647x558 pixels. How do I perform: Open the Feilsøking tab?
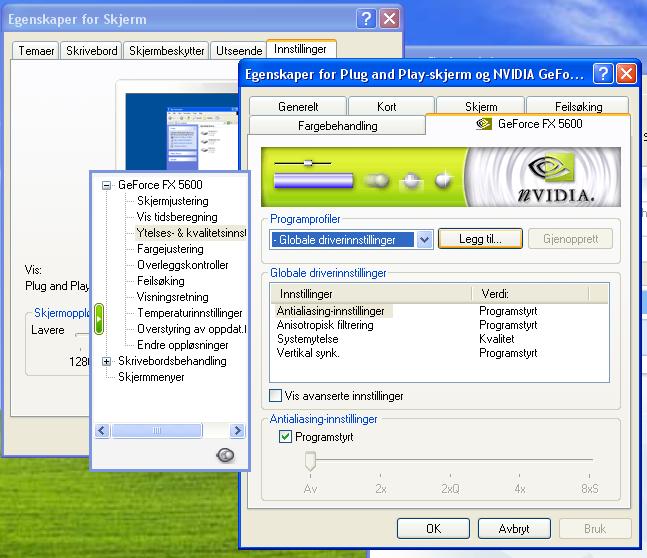pos(578,106)
